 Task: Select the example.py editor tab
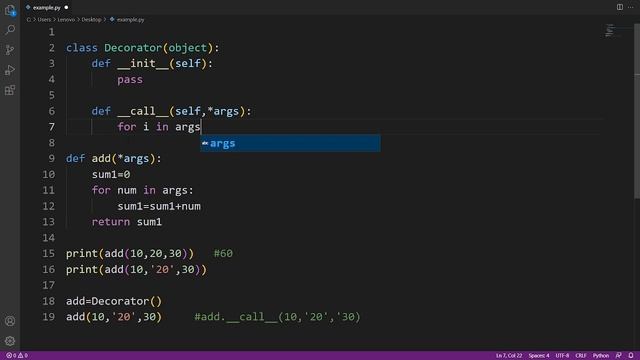point(47,7)
